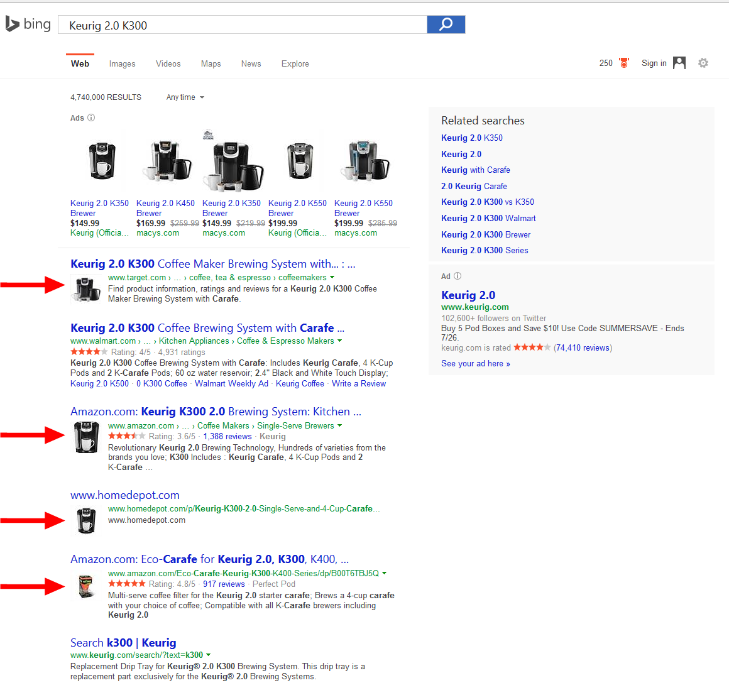Click the 1,388 reviews link
Screen dimensions: 729x700
point(227,436)
